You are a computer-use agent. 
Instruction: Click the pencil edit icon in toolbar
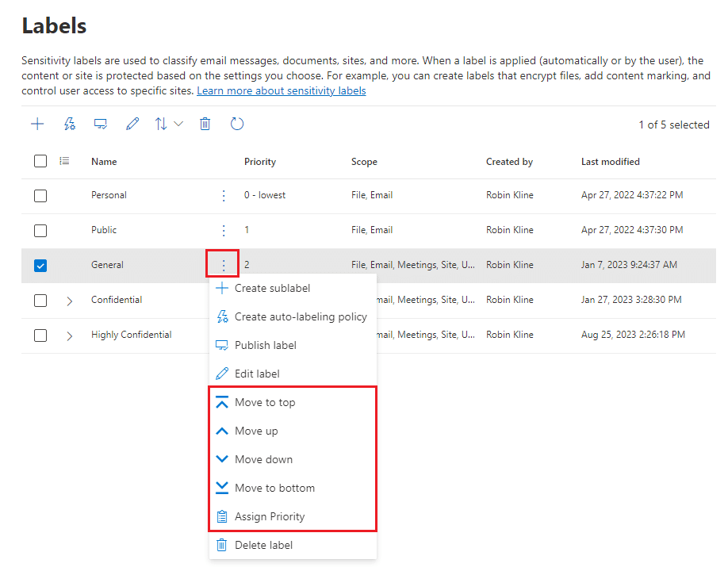pos(132,124)
